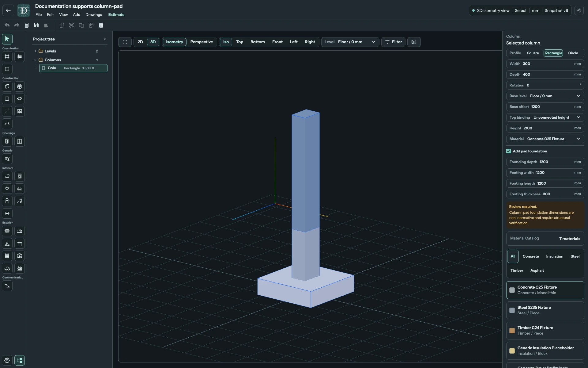Open the Drawings menu
588x368 pixels.
(94, 15)
